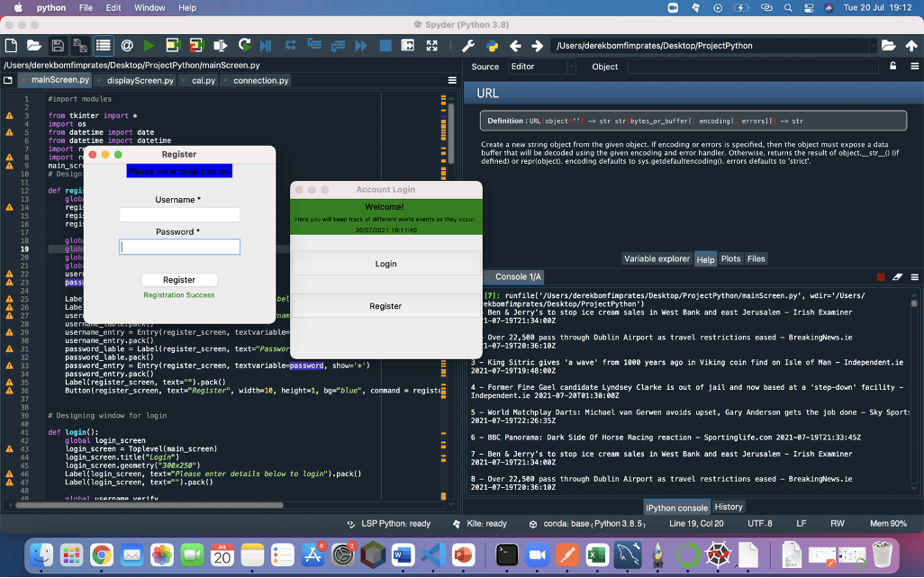Open the browse tabs icon in editor
The image size is (924, 578).
[x=8, y=80]
